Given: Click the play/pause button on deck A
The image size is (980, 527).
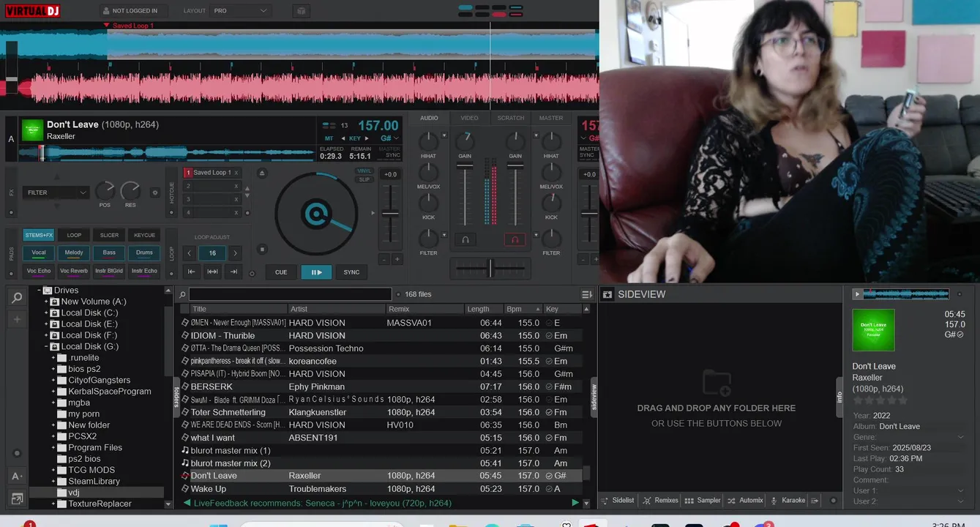Looking at the screenshot, I should coord(316,272).
